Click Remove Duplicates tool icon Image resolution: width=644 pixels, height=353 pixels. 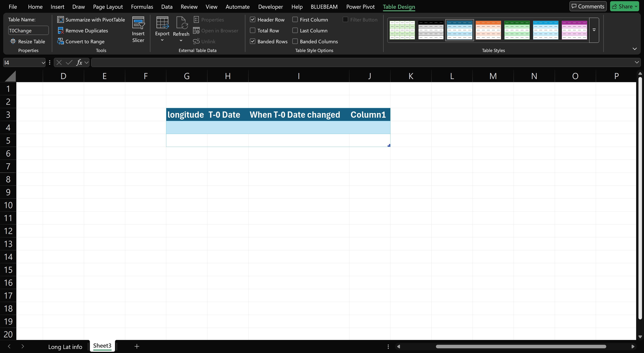point(61,31)
